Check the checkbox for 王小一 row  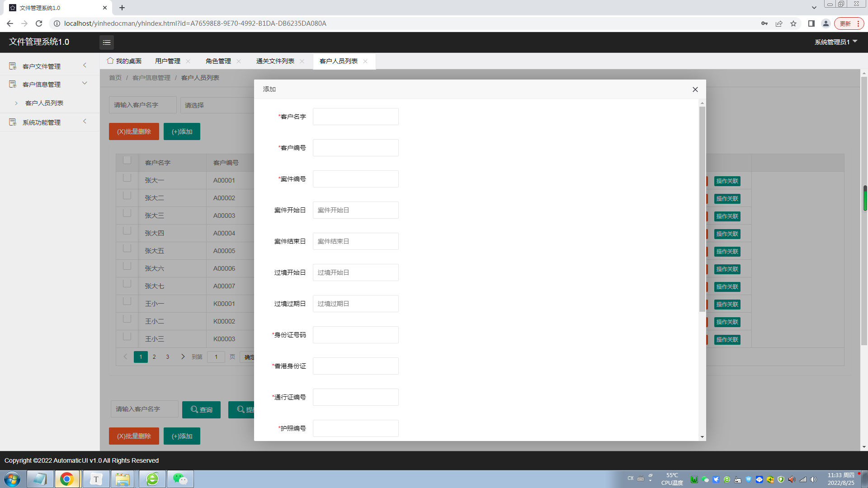(127, 301)
